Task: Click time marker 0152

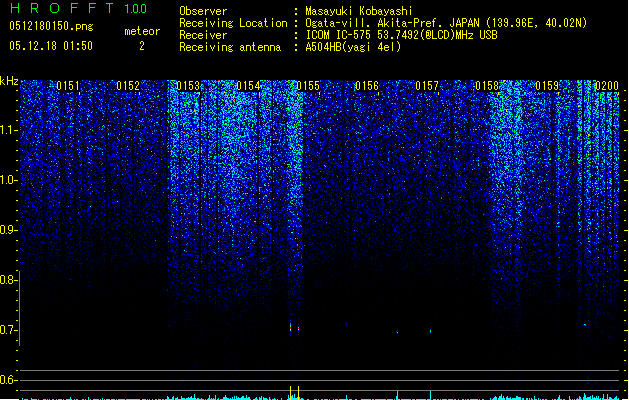Action: tap(128, 86)
